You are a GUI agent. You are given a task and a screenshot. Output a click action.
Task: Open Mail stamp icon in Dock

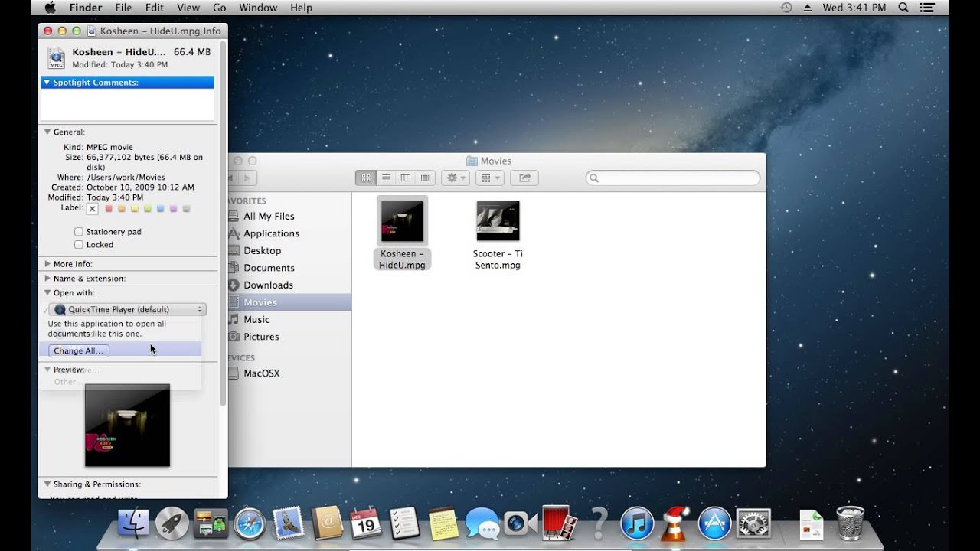[289, 523]
